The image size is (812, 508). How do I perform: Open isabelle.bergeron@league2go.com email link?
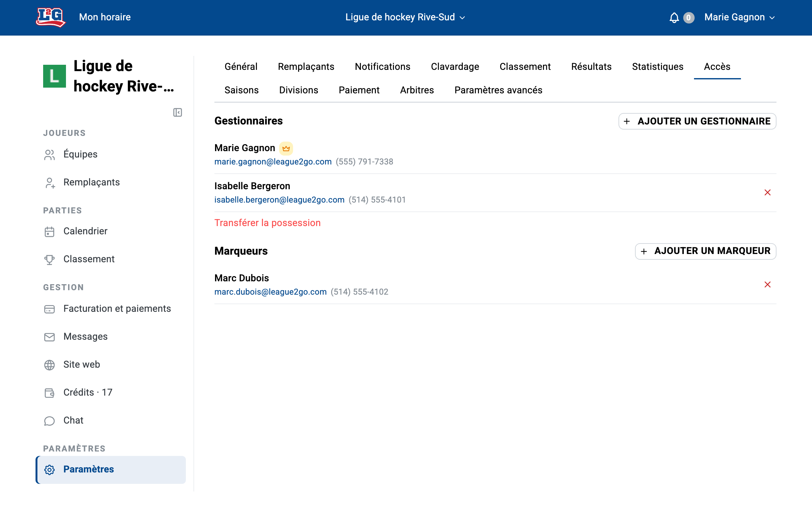point(279,200)
